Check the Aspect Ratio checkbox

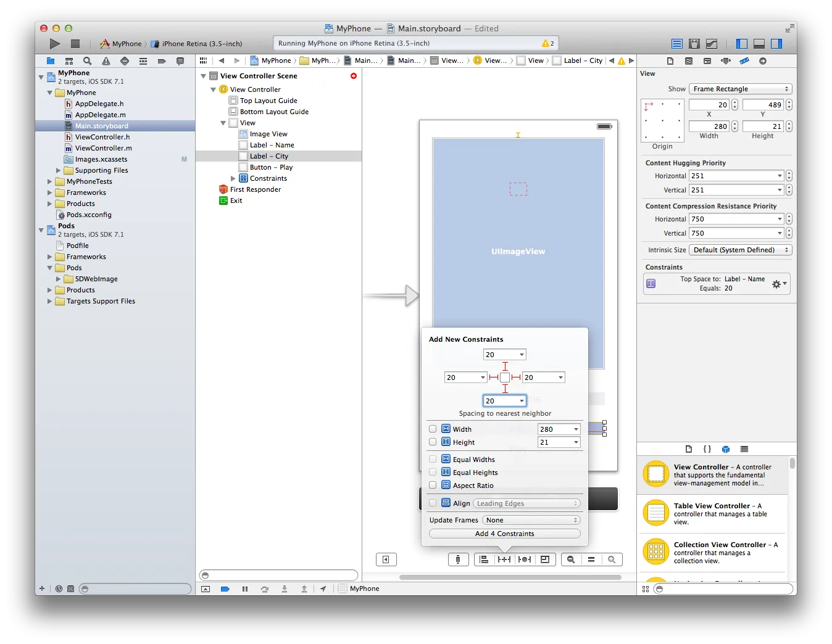point(433,485)
